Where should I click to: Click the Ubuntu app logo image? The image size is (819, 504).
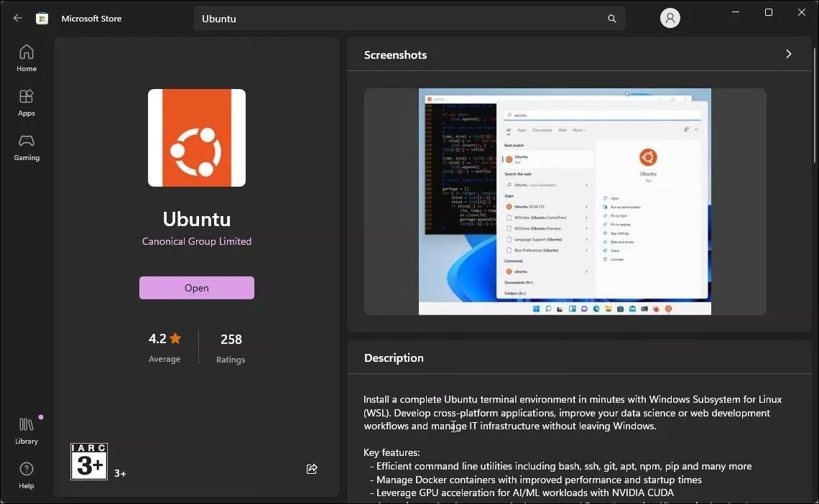coord(197,138)
